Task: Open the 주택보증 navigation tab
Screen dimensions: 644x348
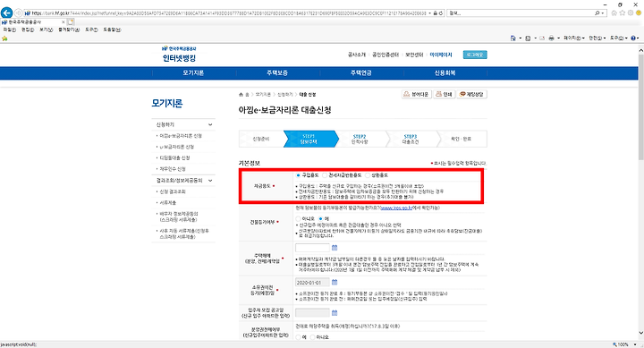Action: (277, 73)
